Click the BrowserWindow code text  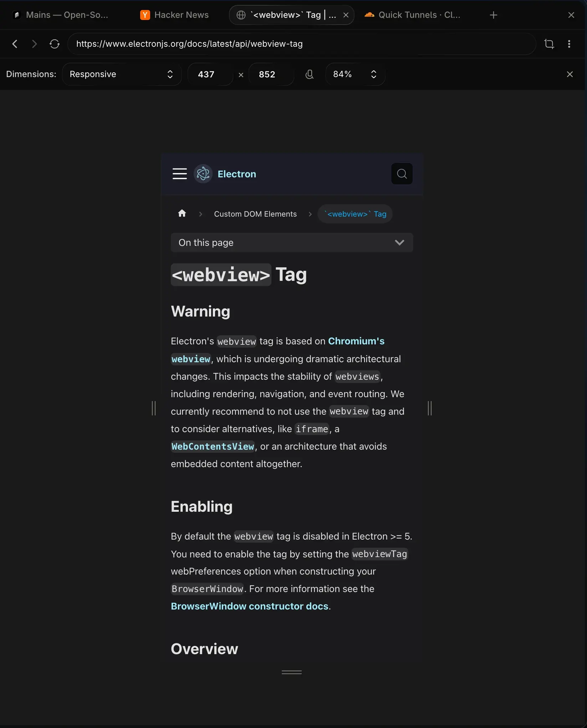point(207,589)
